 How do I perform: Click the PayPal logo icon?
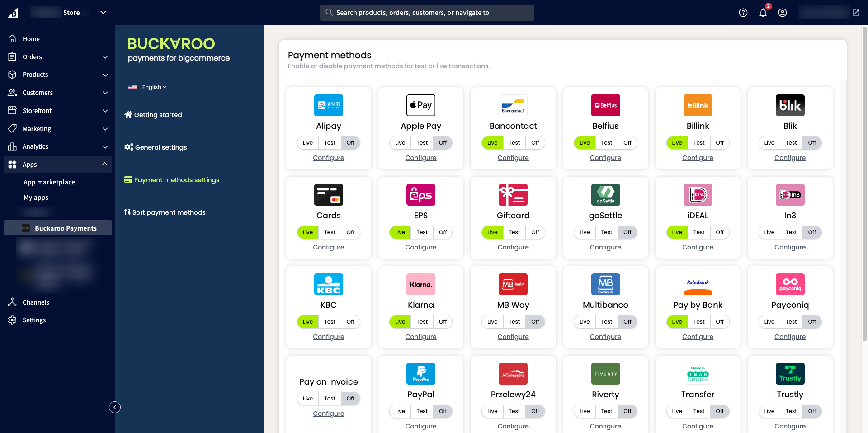[x=421, y=374]
